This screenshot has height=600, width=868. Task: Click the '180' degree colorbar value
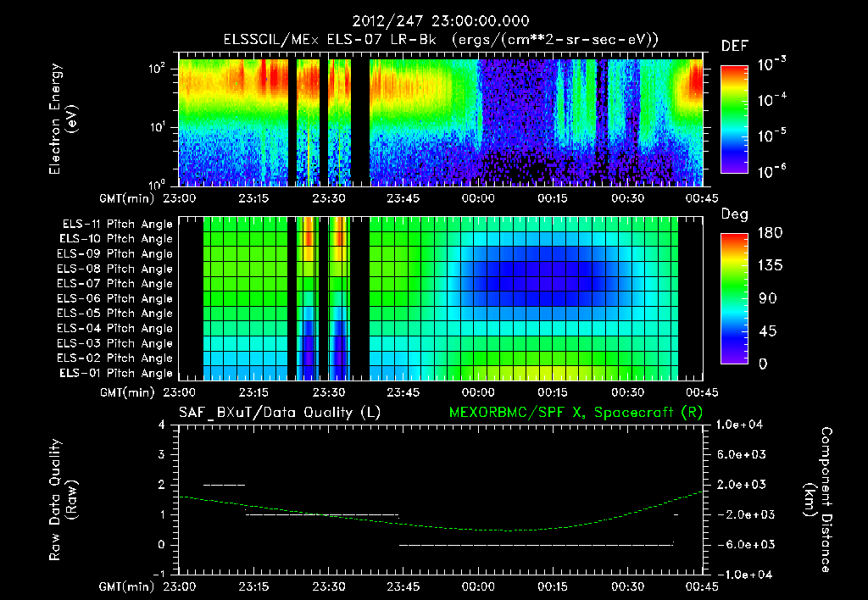pyautogui.click(x=770, y=233)
